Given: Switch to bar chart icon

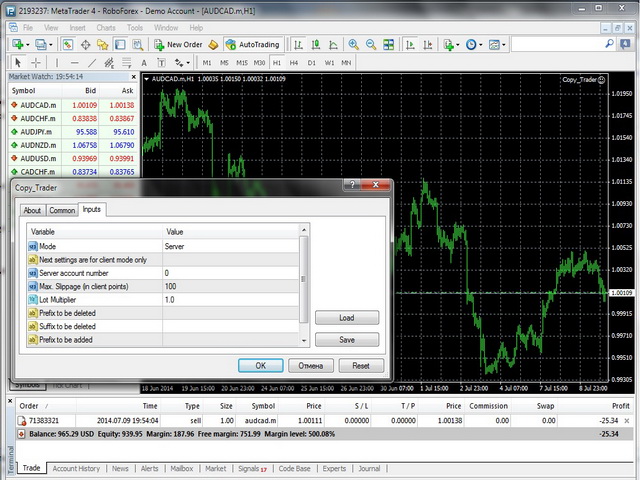Looking at the screenshot, I should point(298,44).
